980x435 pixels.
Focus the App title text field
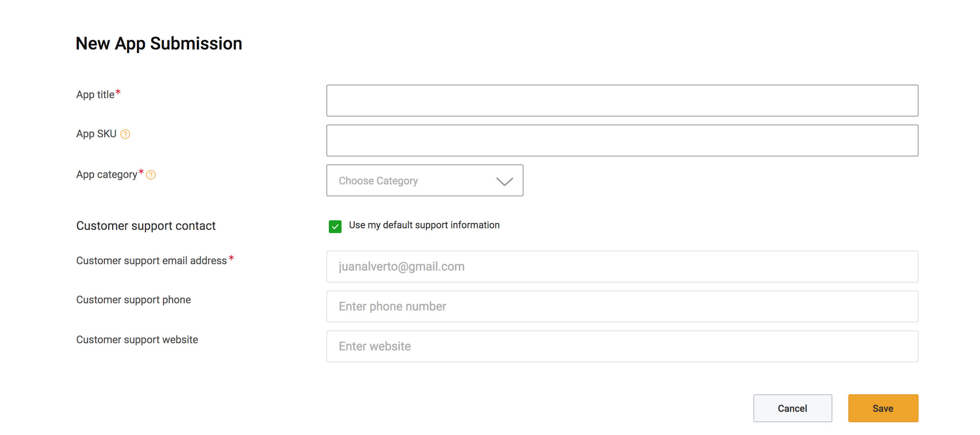tap(622, 101)
